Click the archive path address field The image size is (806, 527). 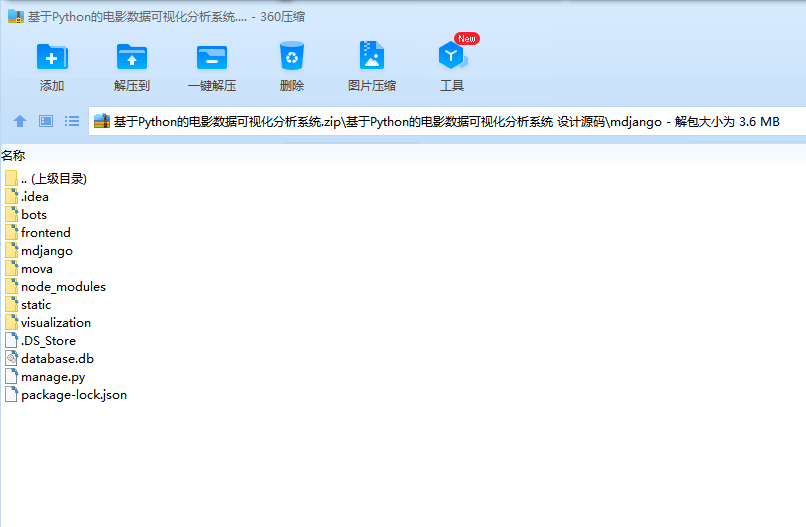click(447, 121)
